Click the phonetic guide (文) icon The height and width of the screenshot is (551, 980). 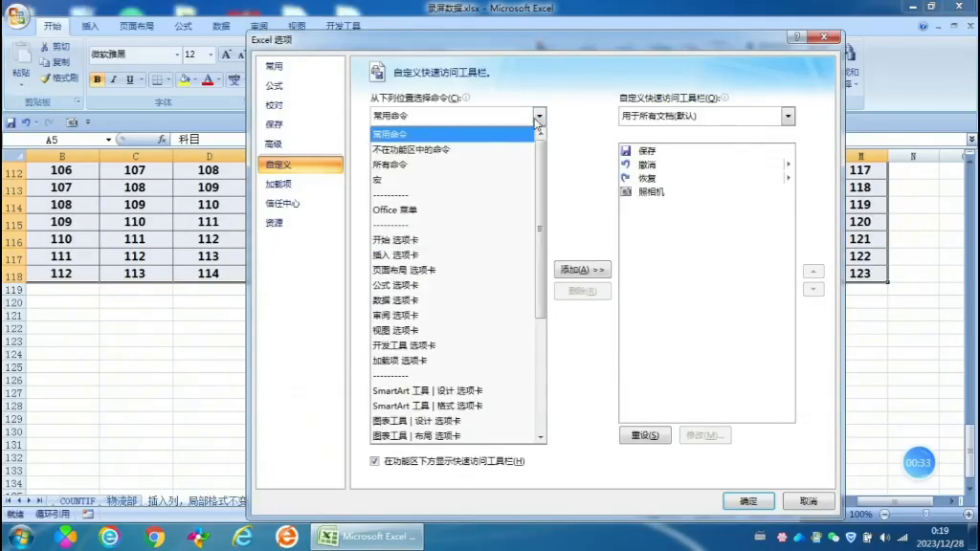tap(234, 80)
